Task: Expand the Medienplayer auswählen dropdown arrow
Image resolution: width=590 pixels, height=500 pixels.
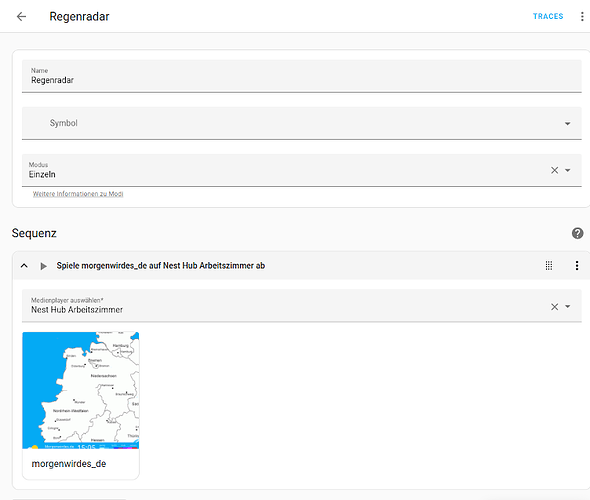Action: click(x=567, y=307)
